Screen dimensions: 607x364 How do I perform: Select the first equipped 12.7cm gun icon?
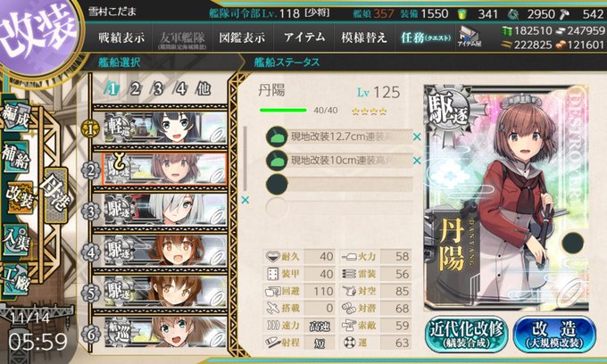[x=277, y=136]
